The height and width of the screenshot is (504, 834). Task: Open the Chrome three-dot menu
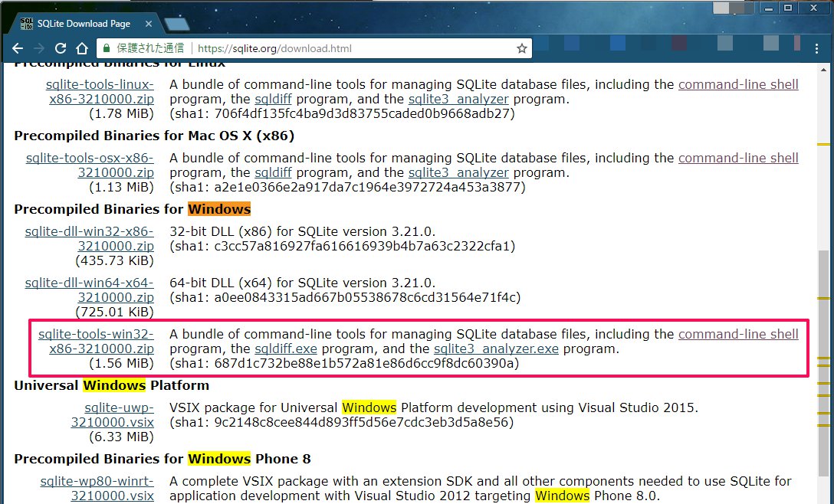816,48
